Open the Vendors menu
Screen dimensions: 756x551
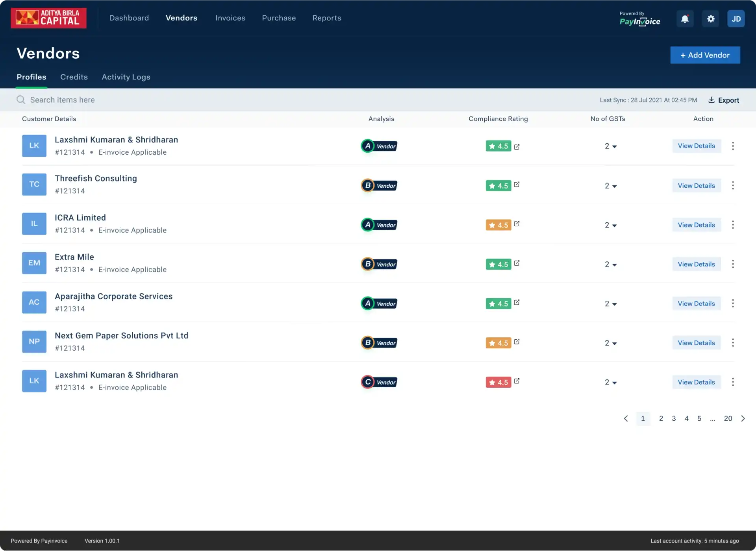tap(182, 18)
